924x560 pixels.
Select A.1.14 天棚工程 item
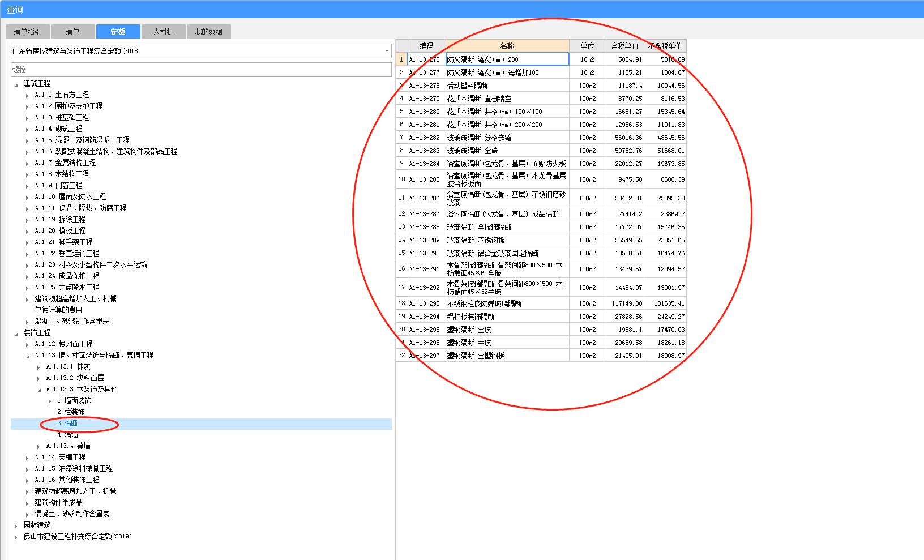[60, 457]
